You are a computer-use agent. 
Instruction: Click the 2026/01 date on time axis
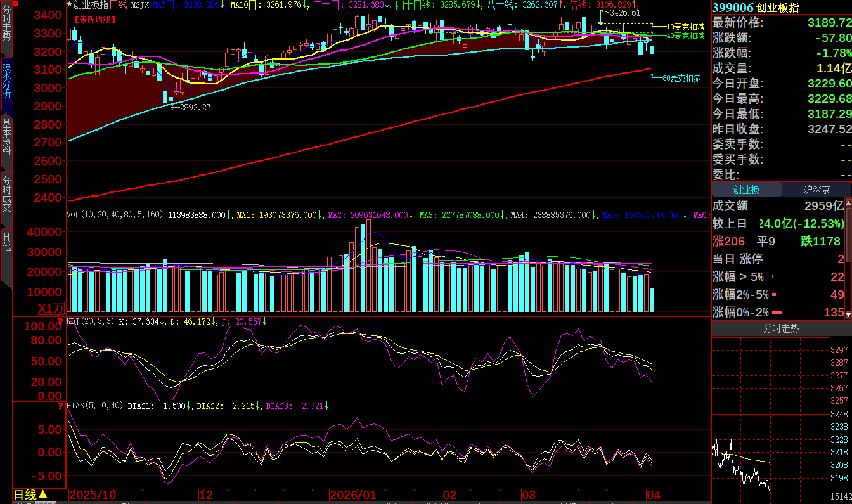[353, 494]
